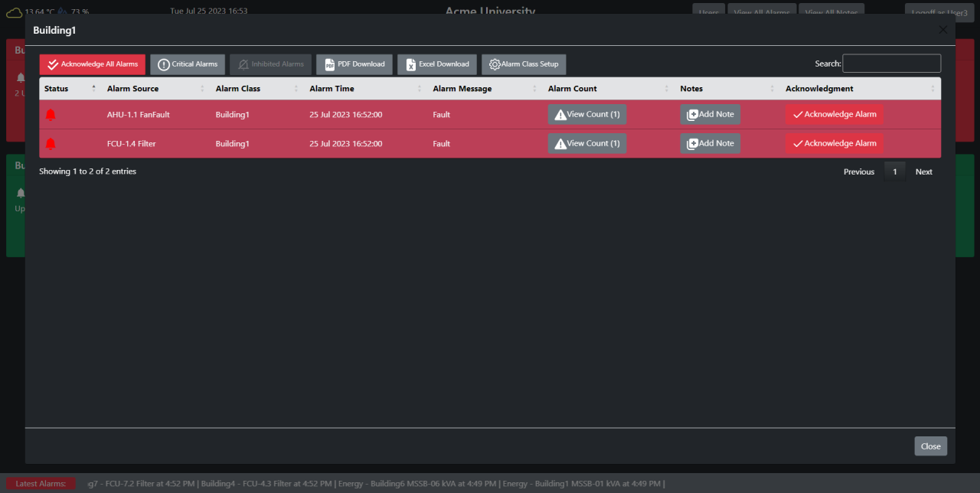Click the PDF Download icon
980x493 pixels.
tap(331, 64)
